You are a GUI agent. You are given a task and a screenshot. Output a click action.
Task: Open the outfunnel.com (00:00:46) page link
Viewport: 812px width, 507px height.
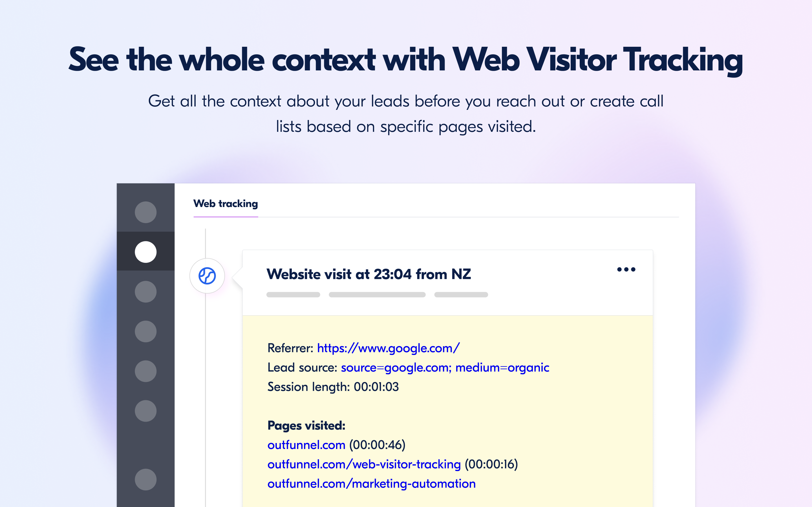click(x=306, y=445)
